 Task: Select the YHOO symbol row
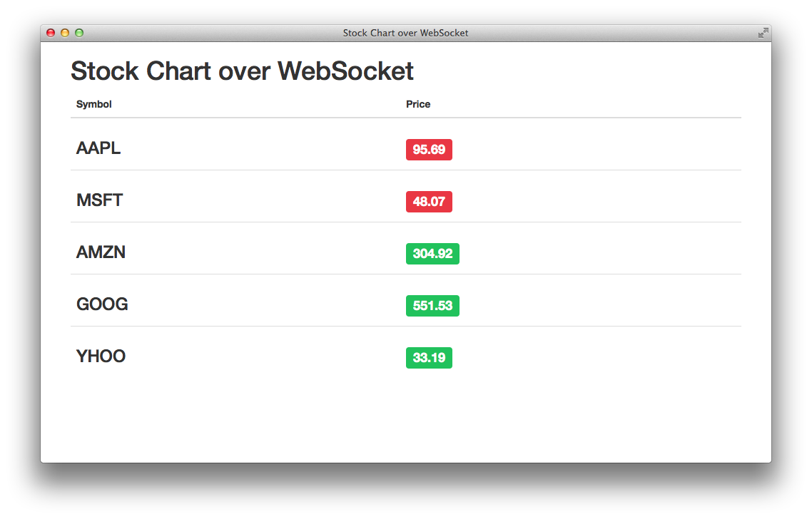101,356
